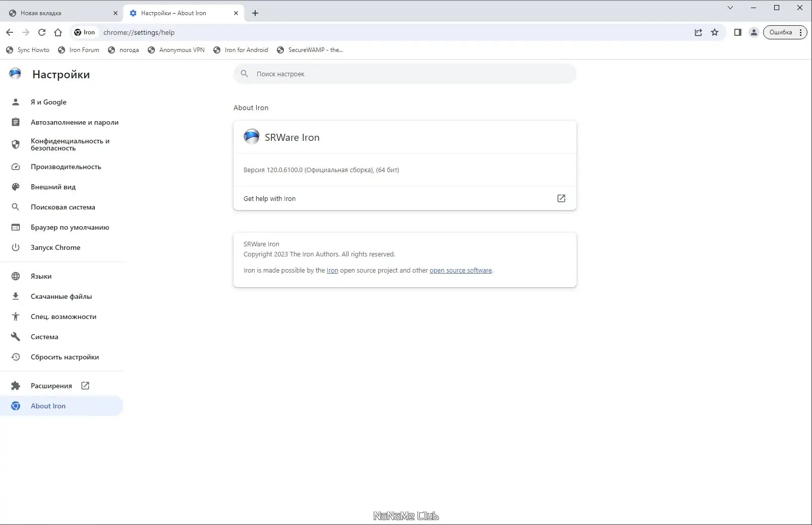The height and width of the screenshot is (525, 812).
Task: Open the SecureWAMP bookmark
Action: (x=310, y=50)
